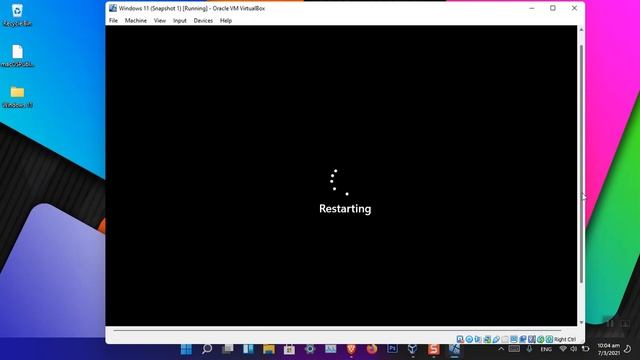Click the horizontal scrollbar of the VM window
This screenshot has height=360, width=640.
pyautogui.click(x=337, y=330)
